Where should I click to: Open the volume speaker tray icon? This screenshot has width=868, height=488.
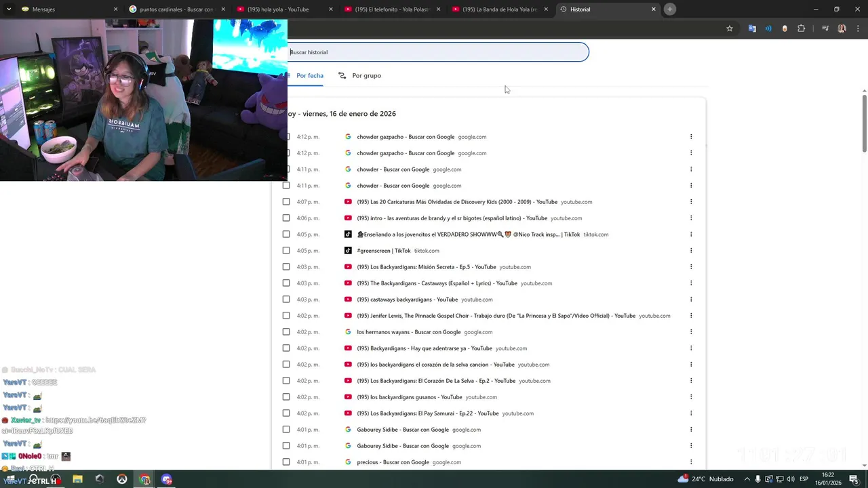(x=790, y=479)
